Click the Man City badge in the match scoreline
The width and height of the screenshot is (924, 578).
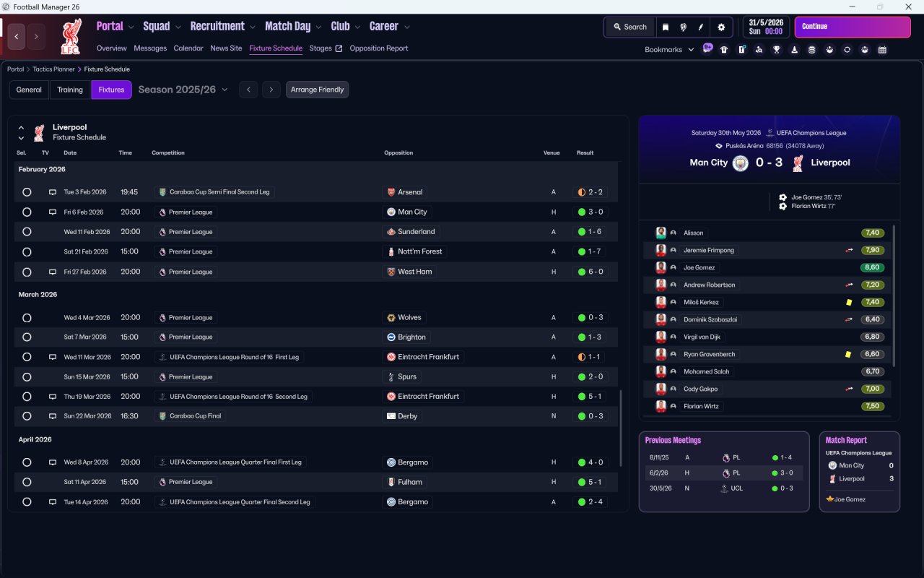[741, 163]
